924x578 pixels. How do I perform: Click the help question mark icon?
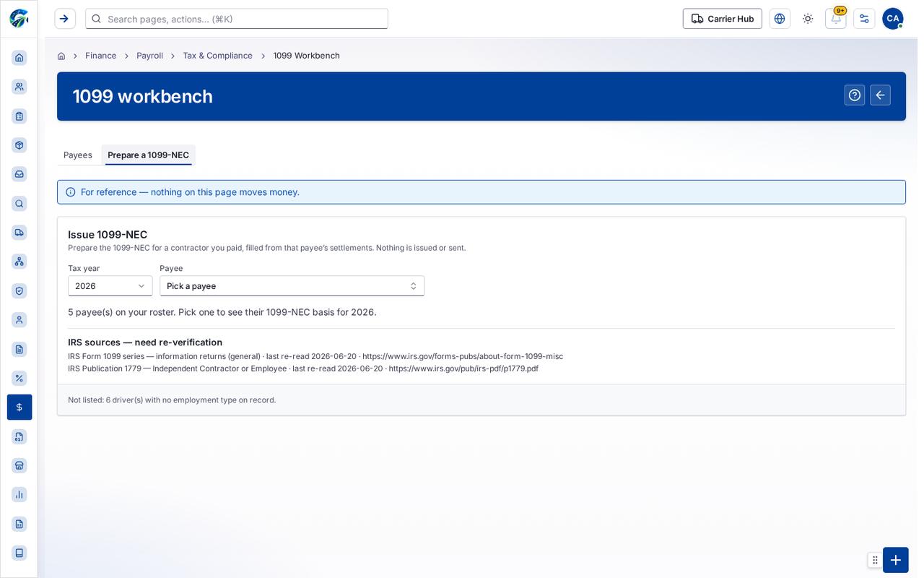pyautogui.click(x=855, y=95)
